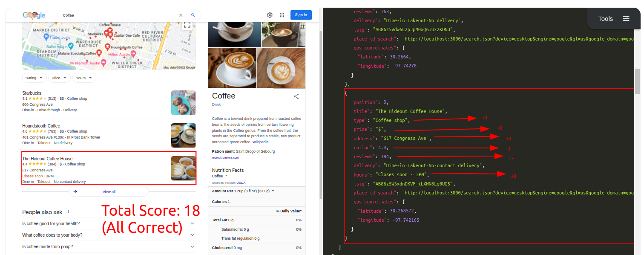Image resolution: width=644 pixels, height=255 pixels.
Task: Click the Ballet Austin map label
Action: pos(57,46)
